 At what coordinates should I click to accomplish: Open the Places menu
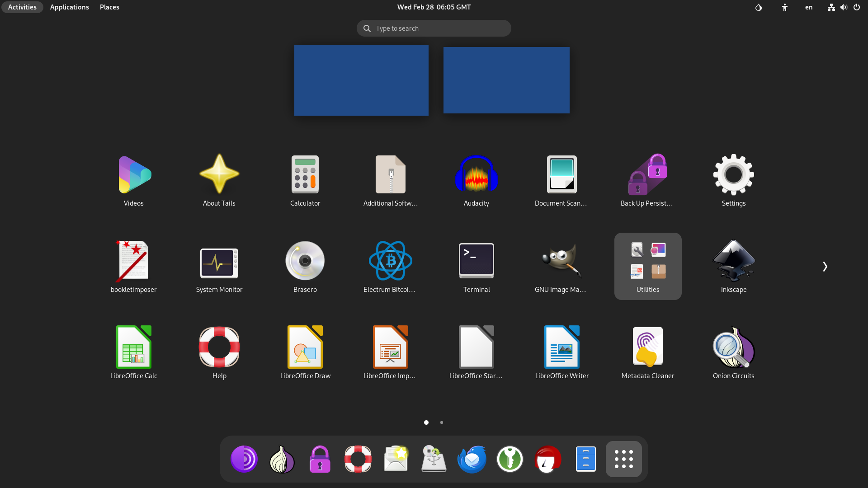tap(109, 7)
